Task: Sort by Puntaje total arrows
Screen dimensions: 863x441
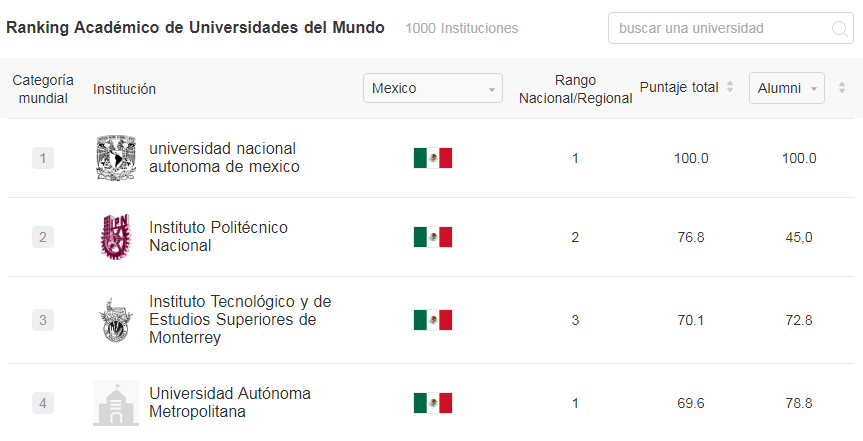Action: 730,87
